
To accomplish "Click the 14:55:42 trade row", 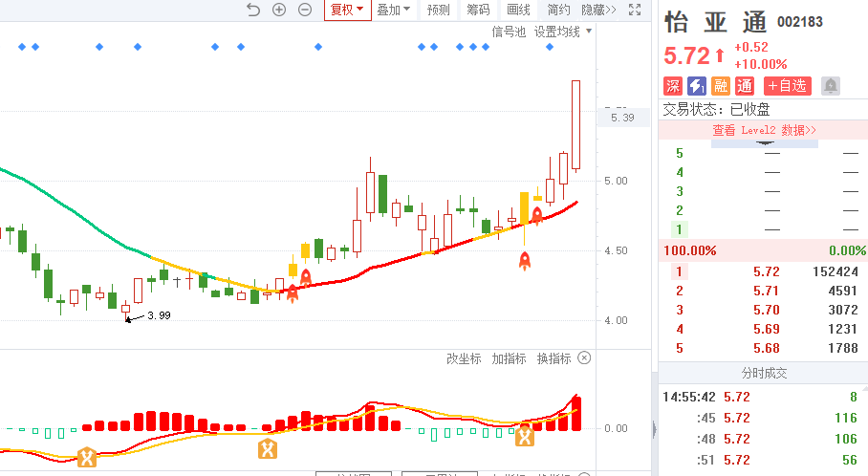I will coord(764,397).
